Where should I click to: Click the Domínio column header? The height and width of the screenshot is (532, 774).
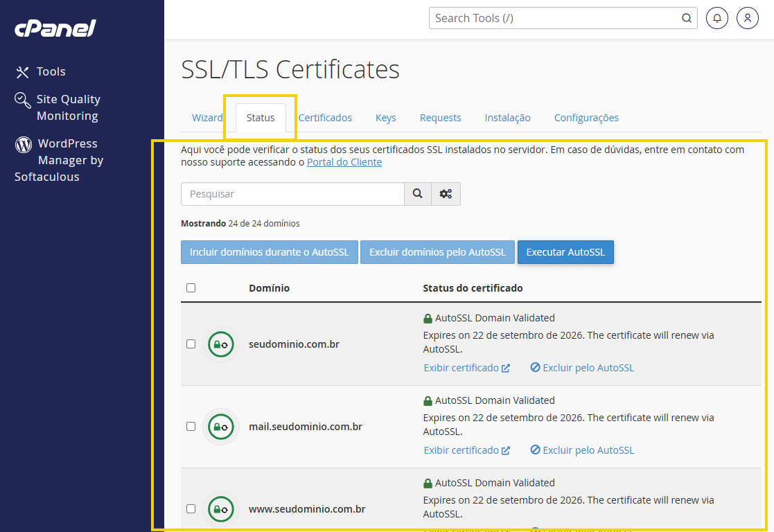coord(269,288)
